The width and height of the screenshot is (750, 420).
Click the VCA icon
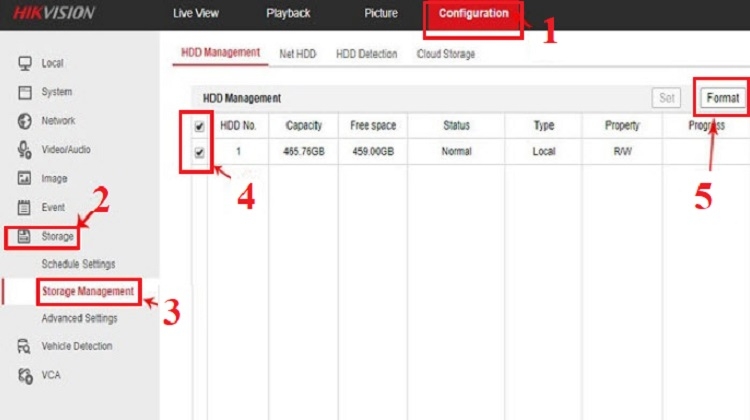pyautogui.click(x=25, y=375)
